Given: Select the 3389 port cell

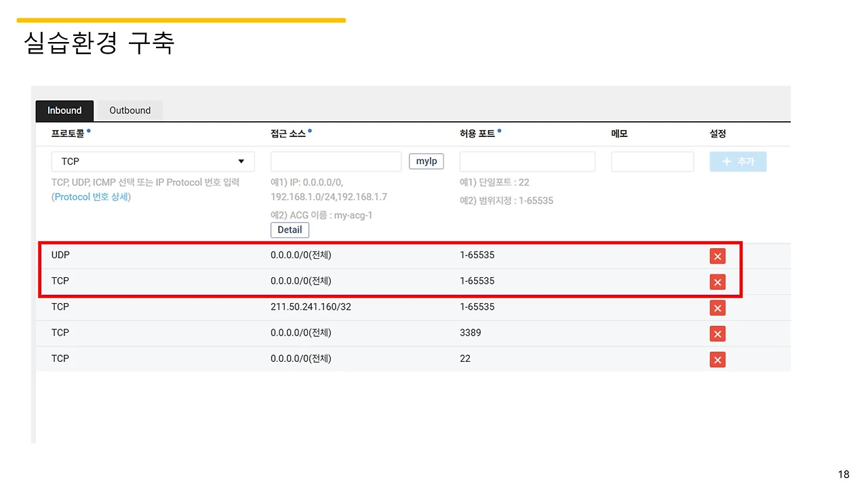Looking at the screenshot, I should coord(471,333).
